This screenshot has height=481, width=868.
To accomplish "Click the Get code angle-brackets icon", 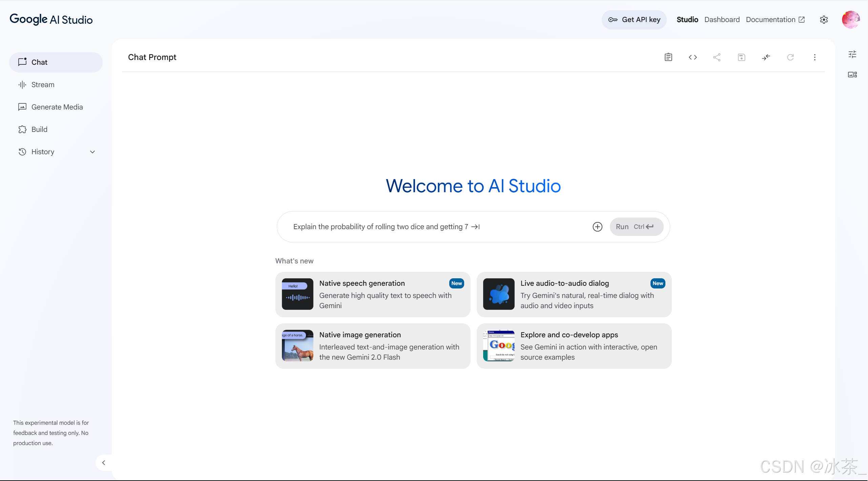I will [693, 57].
